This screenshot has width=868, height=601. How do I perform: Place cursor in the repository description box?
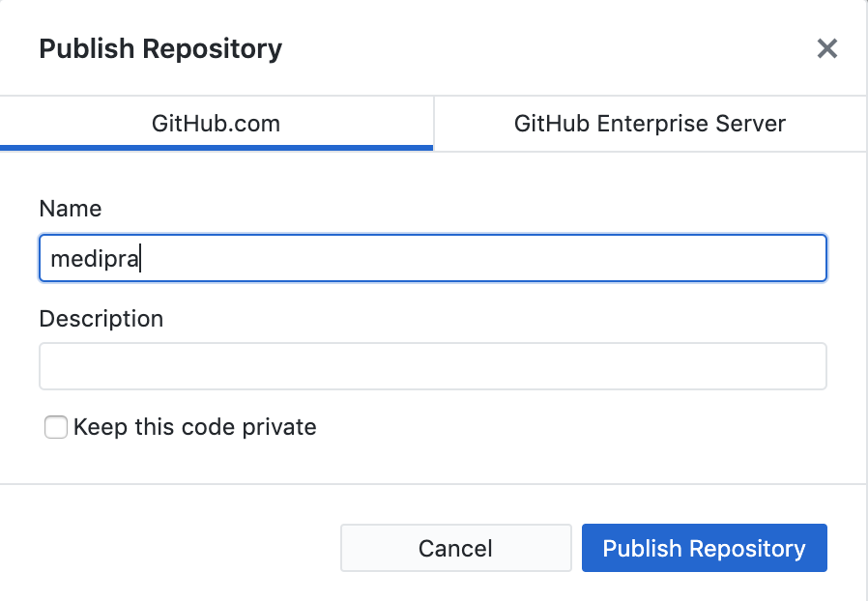[432, 366]
